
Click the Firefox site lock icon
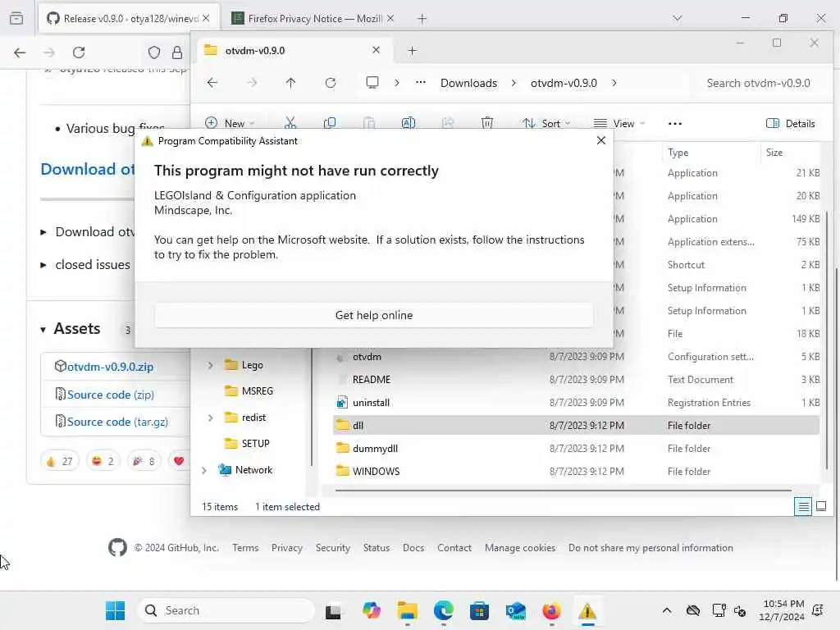177,52
